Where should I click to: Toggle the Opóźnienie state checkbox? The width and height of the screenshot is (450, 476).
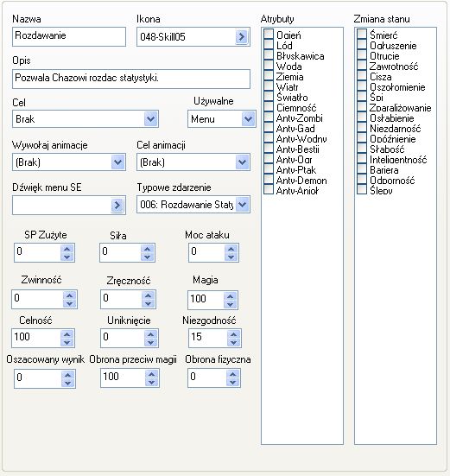(362, 137)
